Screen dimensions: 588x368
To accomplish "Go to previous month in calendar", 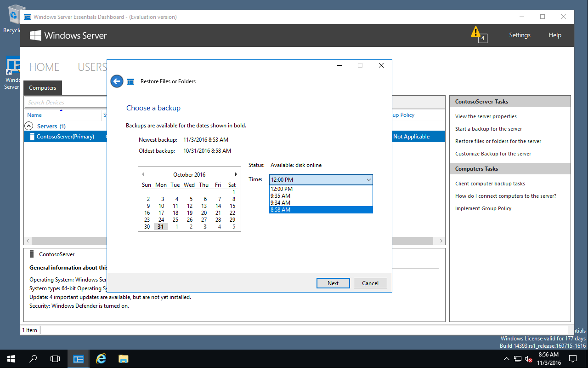I will point(143,174).
